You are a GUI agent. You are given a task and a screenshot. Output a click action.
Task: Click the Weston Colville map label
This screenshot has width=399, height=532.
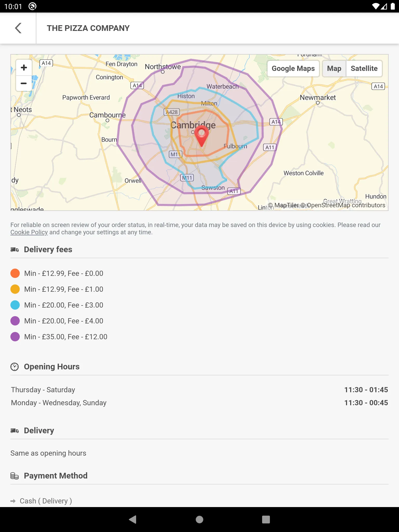304,173
